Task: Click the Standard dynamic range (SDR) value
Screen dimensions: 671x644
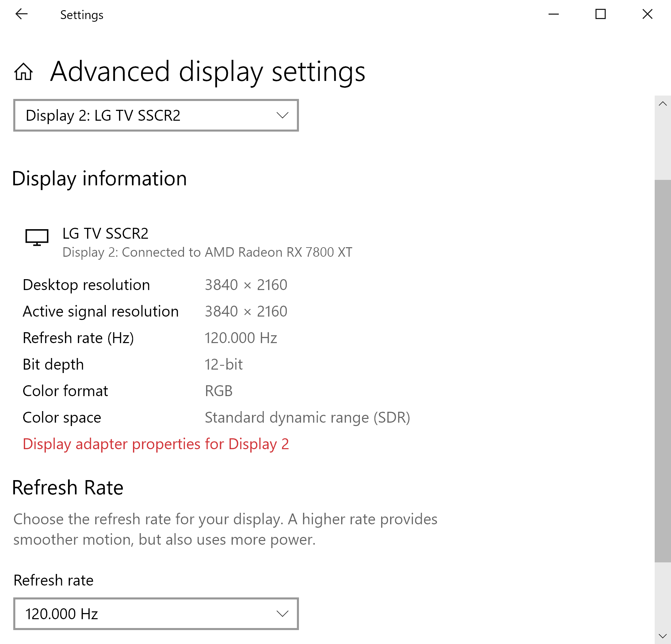Action: click(307, 418)
